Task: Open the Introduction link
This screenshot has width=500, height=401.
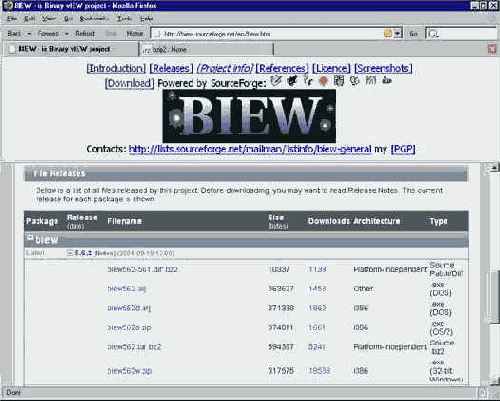Action: tap(116, 68)
